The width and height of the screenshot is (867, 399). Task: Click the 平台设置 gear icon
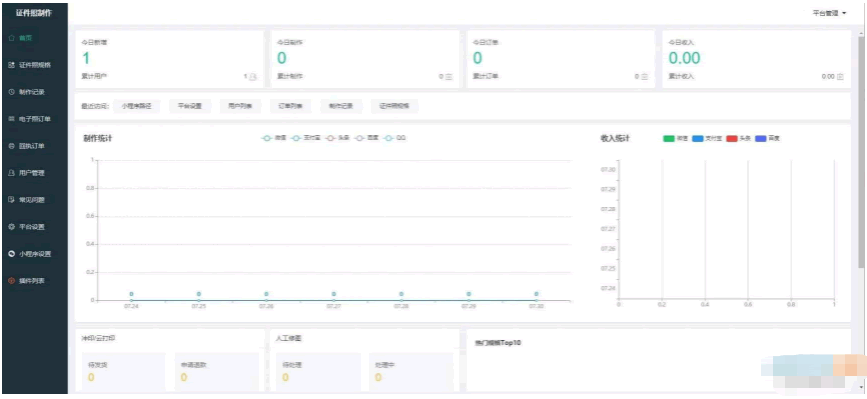click(x=12, y=227)
